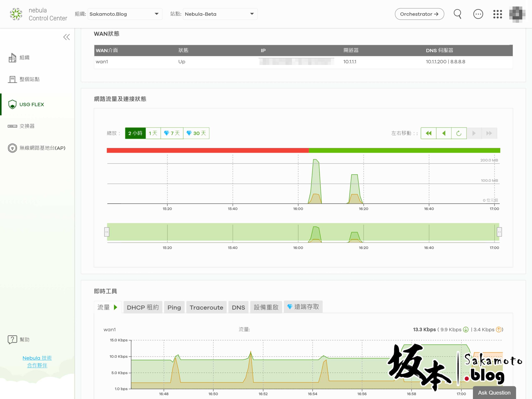
Task: Switch to the Traceroute tab
Action: point(206,307)
